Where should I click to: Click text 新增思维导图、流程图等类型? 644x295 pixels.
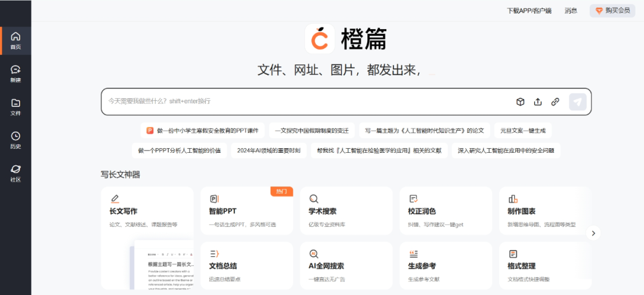point(541,225)
